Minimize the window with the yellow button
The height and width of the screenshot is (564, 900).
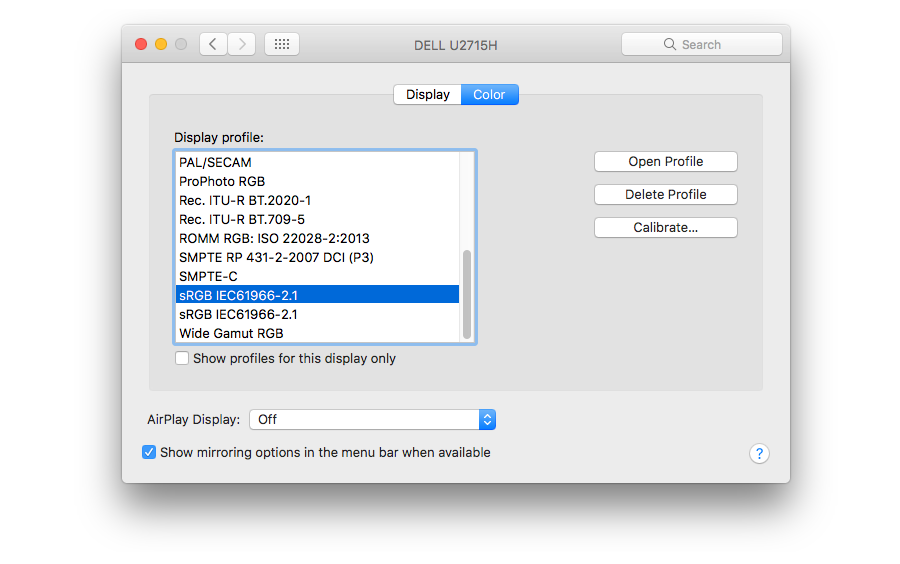[161, 44]
